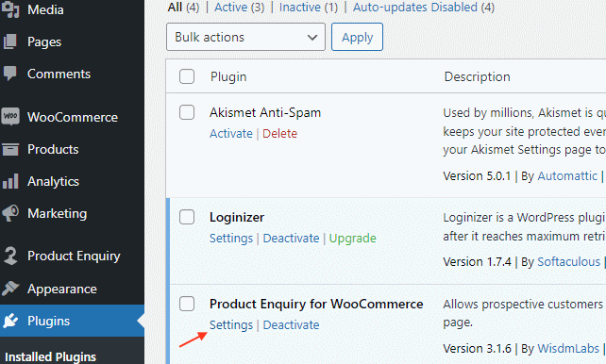This screenshot has width=606, height=364.
Task: Click the Pages icon in sidebar
Action: point(10,41)
